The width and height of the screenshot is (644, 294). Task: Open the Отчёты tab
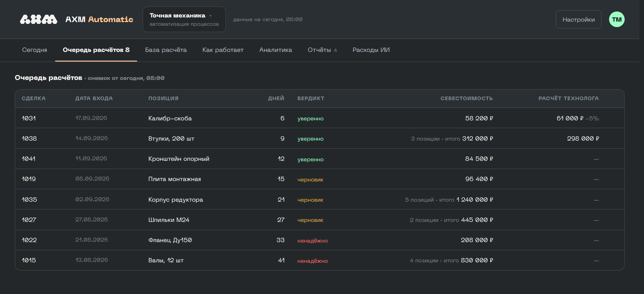(322, 50)
